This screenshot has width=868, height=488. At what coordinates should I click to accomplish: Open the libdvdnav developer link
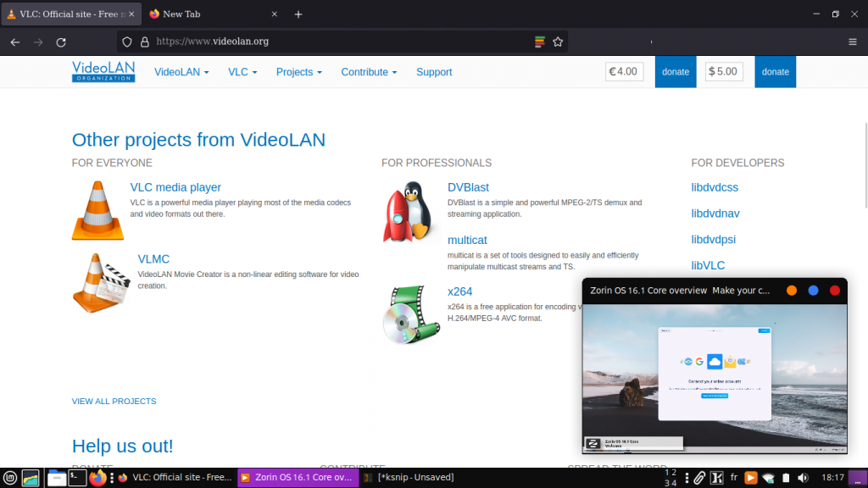(x=715, y=213)
